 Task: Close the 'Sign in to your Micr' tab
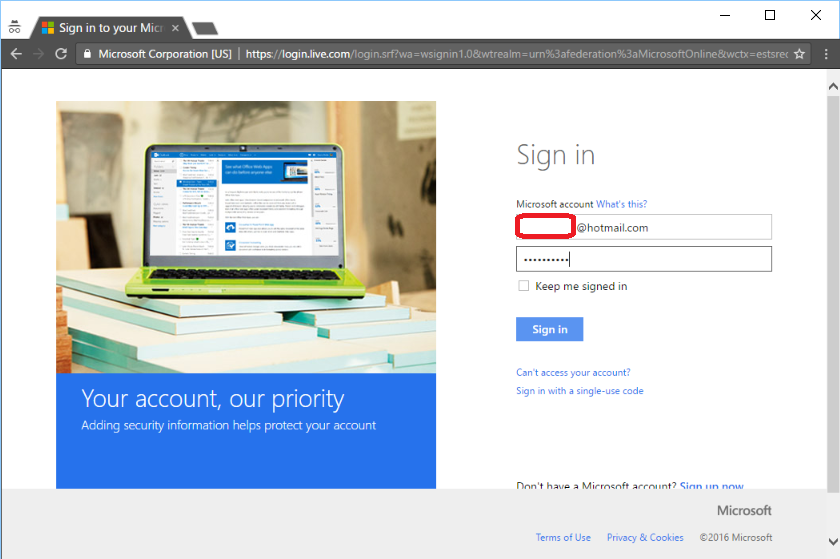175,28
